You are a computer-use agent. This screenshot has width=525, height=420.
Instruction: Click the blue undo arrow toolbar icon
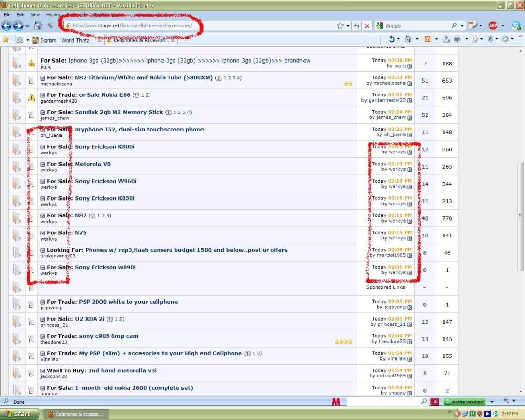tap(391, 39)
